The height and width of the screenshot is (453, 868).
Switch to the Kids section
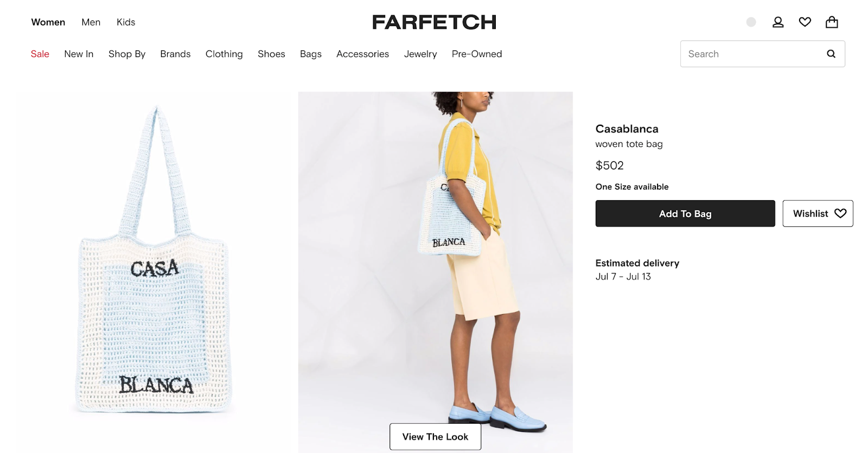coord(126,22)
